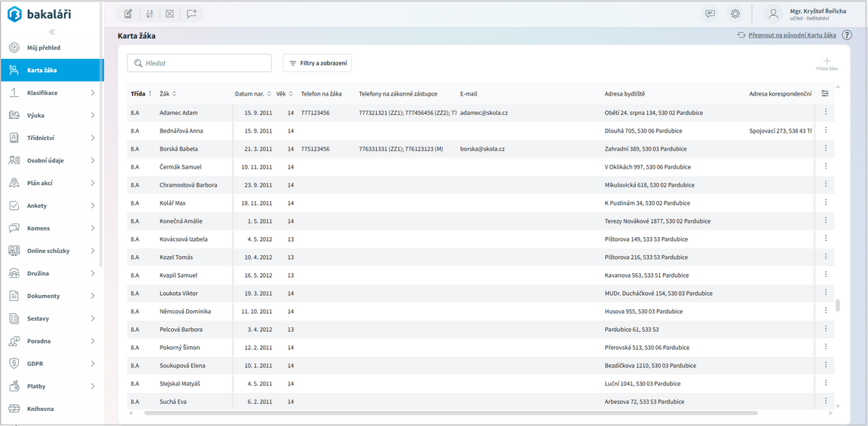Click the user profile avatar icon
This screenshot has height=426, width=868.
pos(773,14)
